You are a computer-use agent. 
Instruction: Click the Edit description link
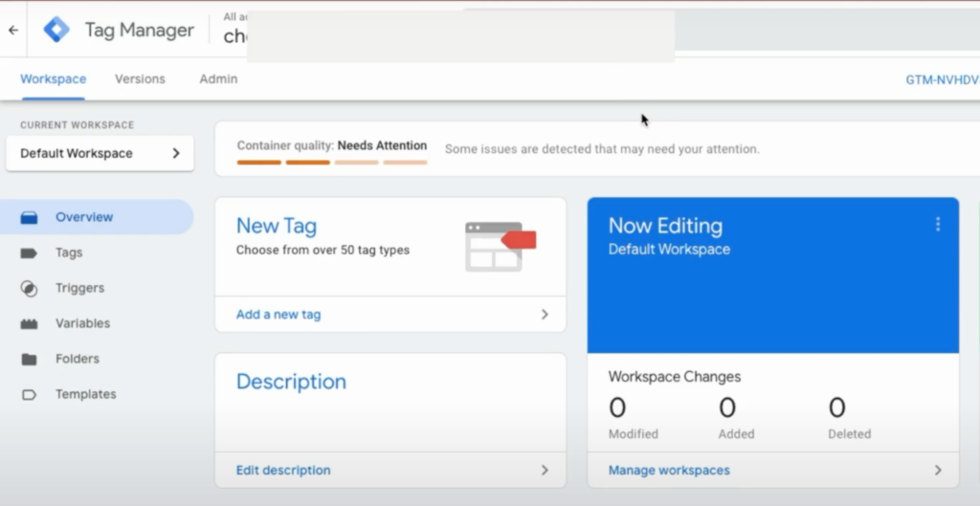point(283,470)
